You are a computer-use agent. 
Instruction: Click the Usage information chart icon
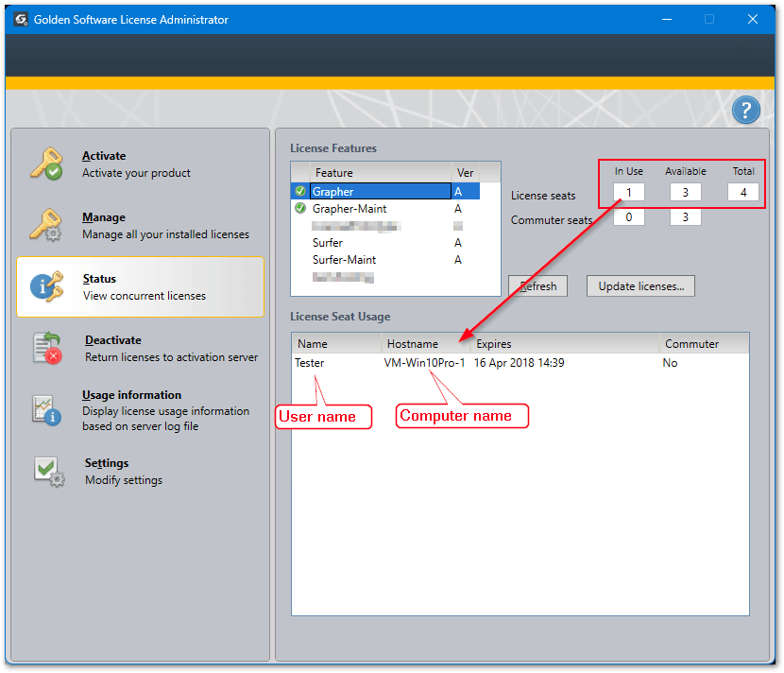point(46,410)
